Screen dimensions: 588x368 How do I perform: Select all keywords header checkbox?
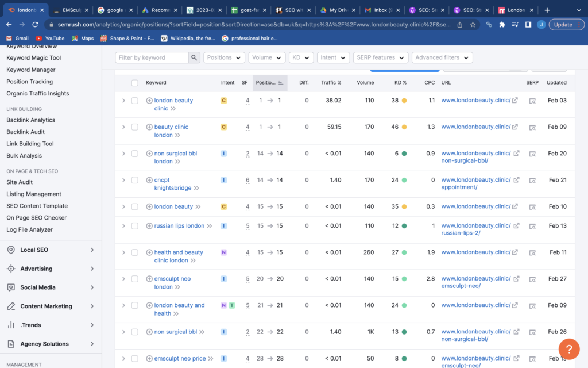tap(134, 83)
